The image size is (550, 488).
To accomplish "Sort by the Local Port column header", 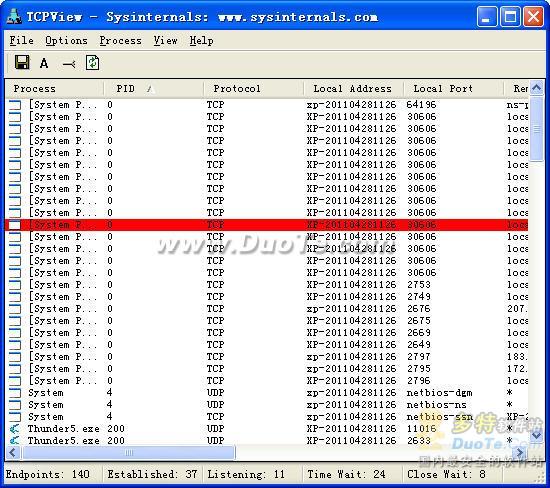I will [454, 89].
